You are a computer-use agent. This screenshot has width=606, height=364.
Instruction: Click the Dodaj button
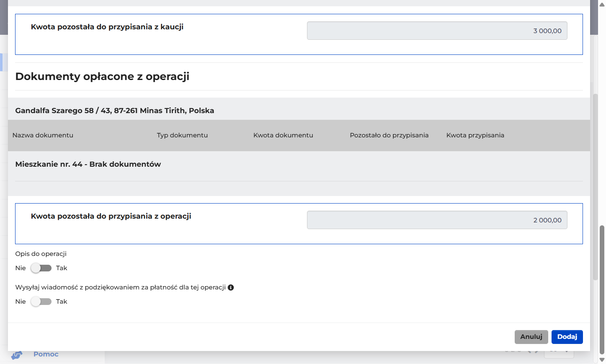[x=567, y=337]
